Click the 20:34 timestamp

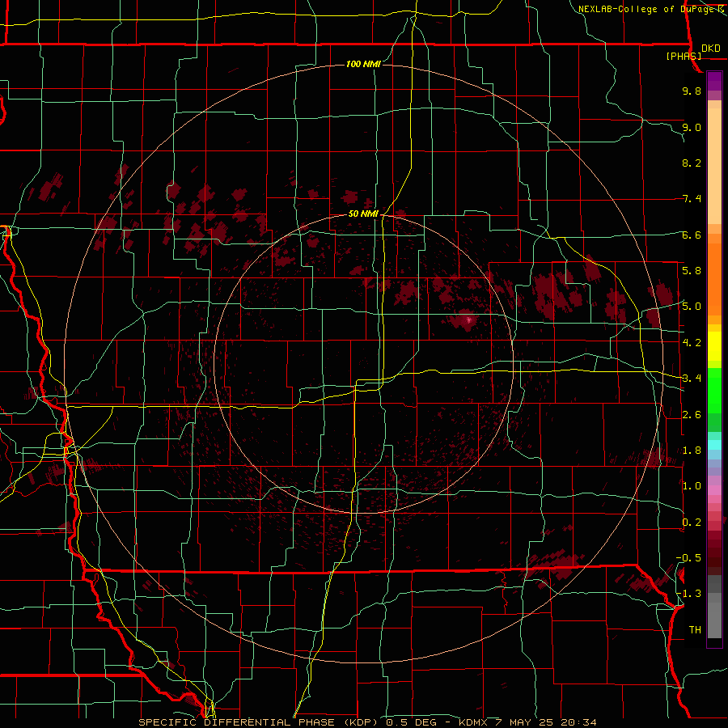pyautogui.click(x=578, y=722)
